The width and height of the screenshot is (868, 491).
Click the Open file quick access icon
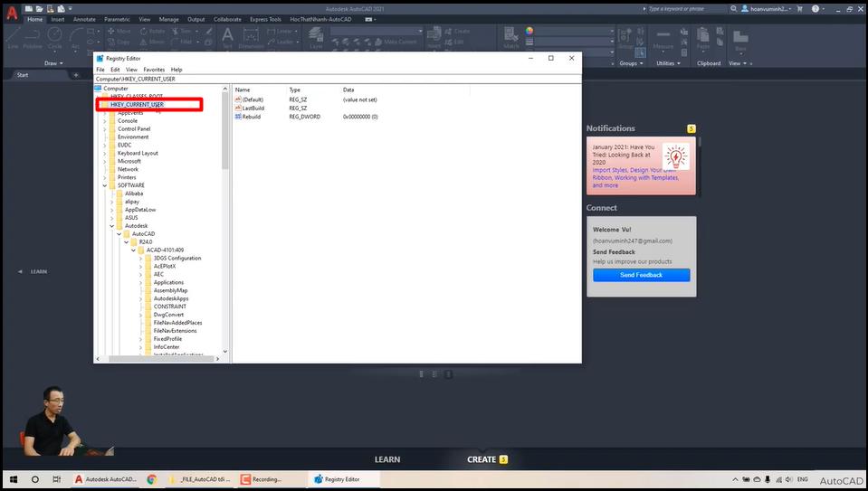point(39,9)
